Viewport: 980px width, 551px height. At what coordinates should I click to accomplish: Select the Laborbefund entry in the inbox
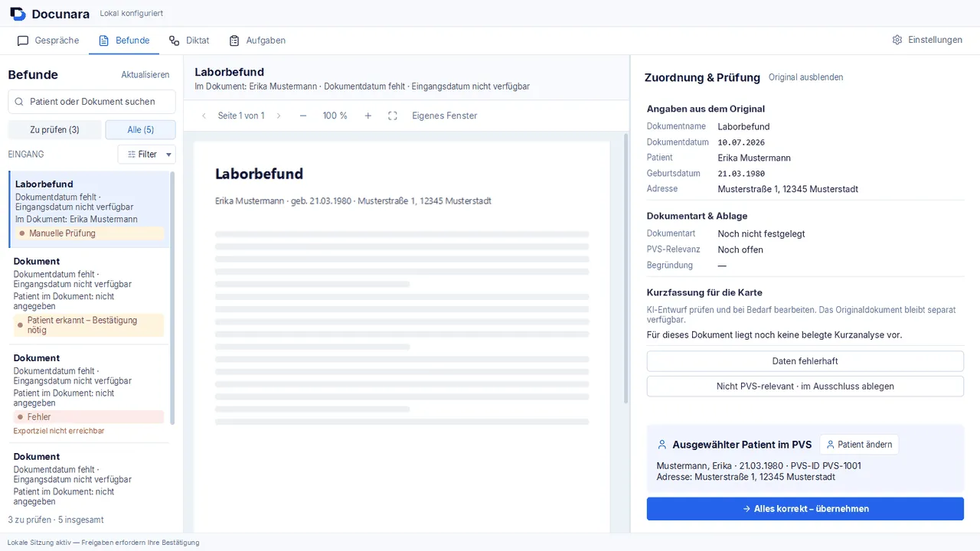[88, 209]
